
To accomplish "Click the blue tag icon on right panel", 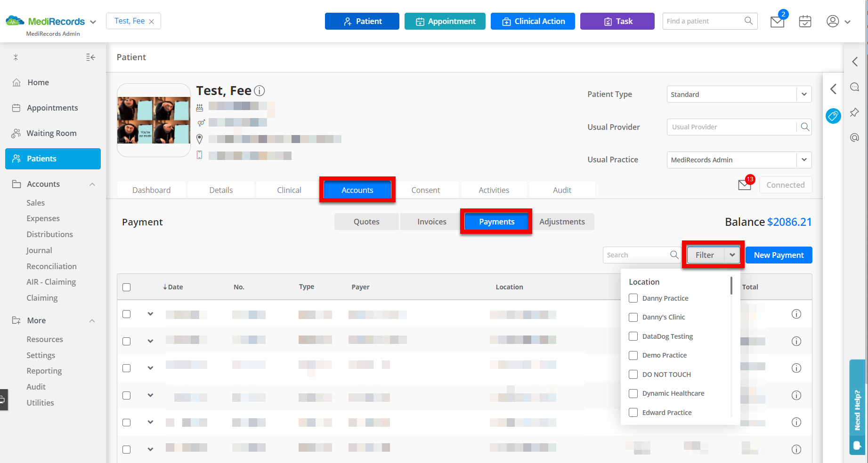I will (x=833, y=116).
